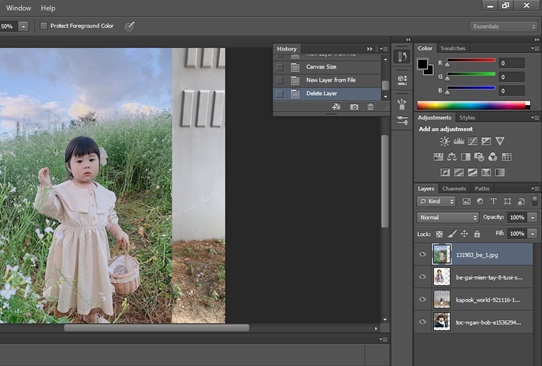Lock transparent pixels of the layer
Viewport: 542px width, 366px height.
click(x=439, y=234)
